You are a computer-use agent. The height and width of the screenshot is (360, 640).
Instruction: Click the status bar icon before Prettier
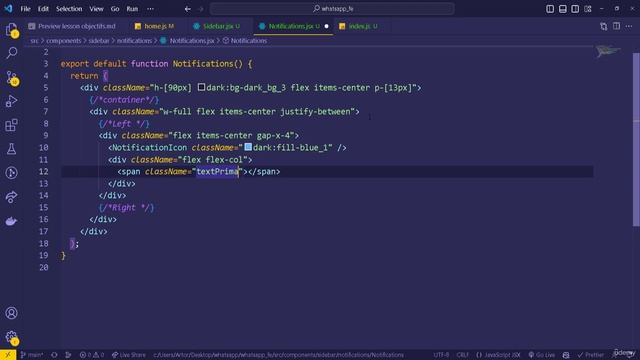click(566, 355)
